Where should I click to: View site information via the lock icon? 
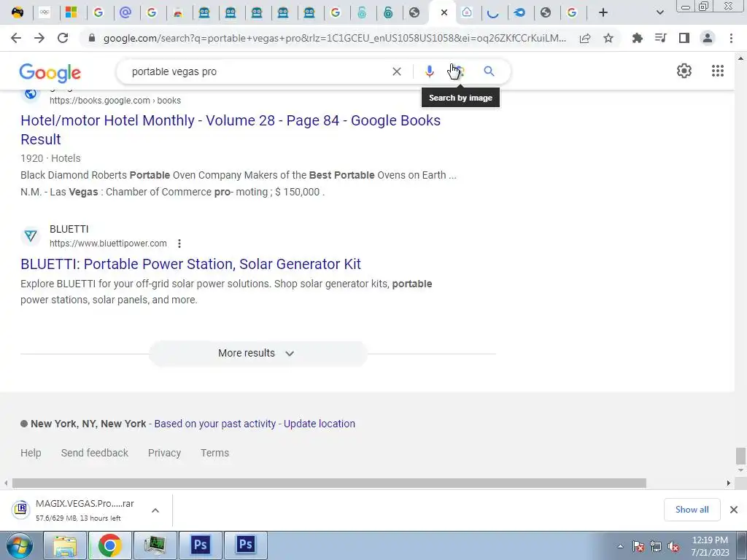click(92, 38)
